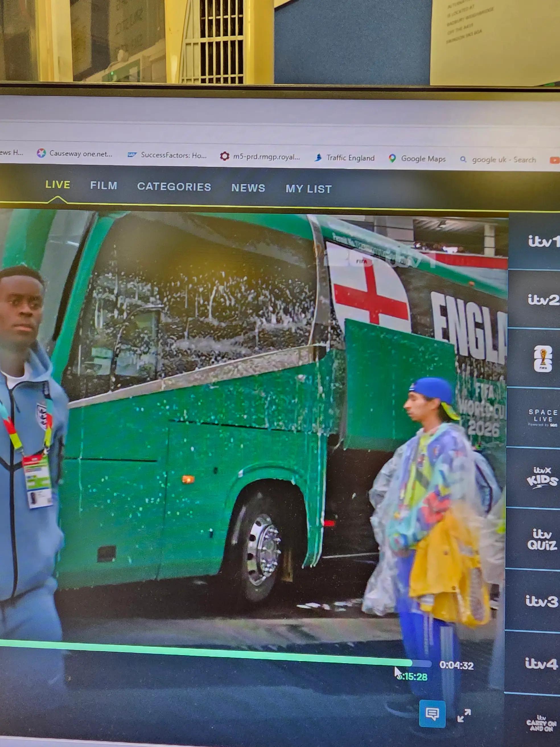The width and height of the screenshot is (560, 747).
Task: Click the 0:04:32 time display
Action: pyautogui.click(x=456, y=665)
